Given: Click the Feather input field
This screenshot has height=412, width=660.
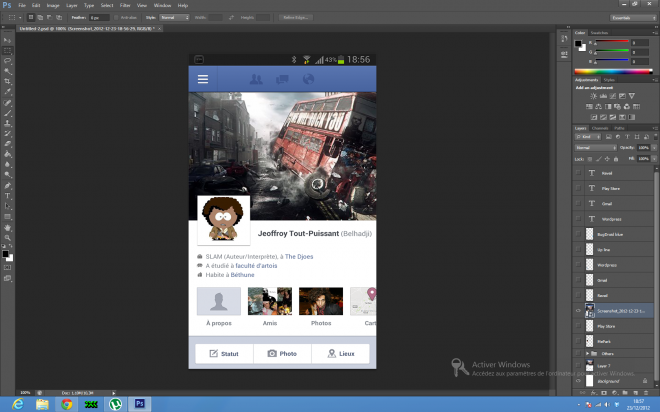Looking at the screenshot, I should click(99, 18).
